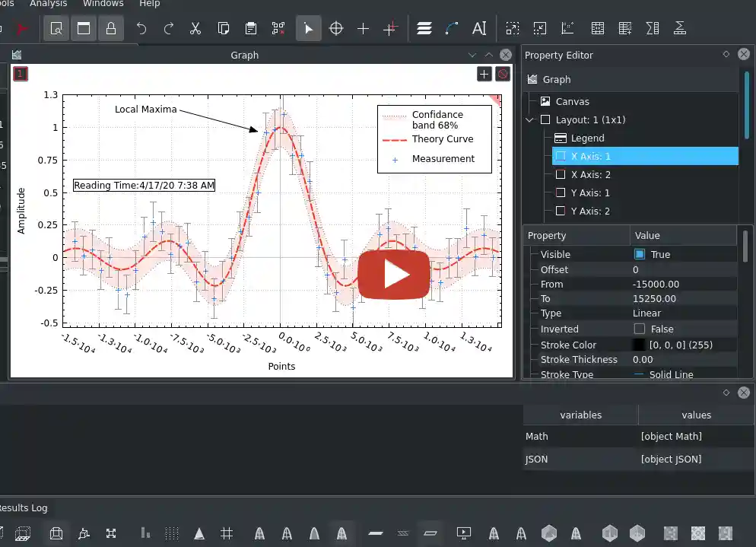Open the summation tool on the toolbar

point(651,28)
